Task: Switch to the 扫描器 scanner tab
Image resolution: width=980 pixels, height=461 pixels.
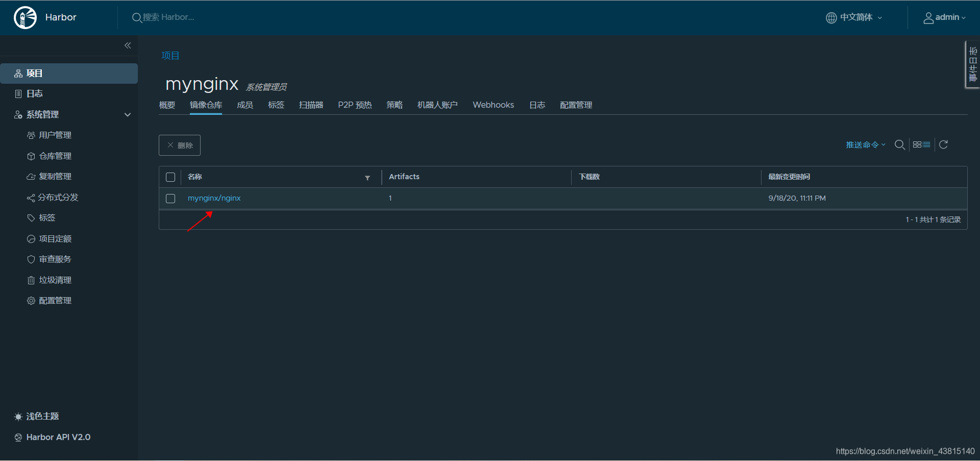Action: tap(311, 105)
